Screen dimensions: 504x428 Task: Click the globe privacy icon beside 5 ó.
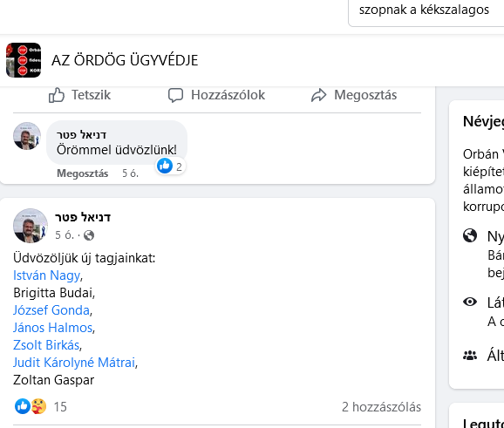pos(89,235)
